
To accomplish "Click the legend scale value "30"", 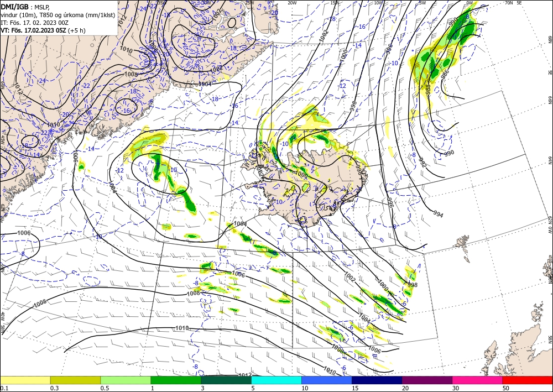I will 456,388.
